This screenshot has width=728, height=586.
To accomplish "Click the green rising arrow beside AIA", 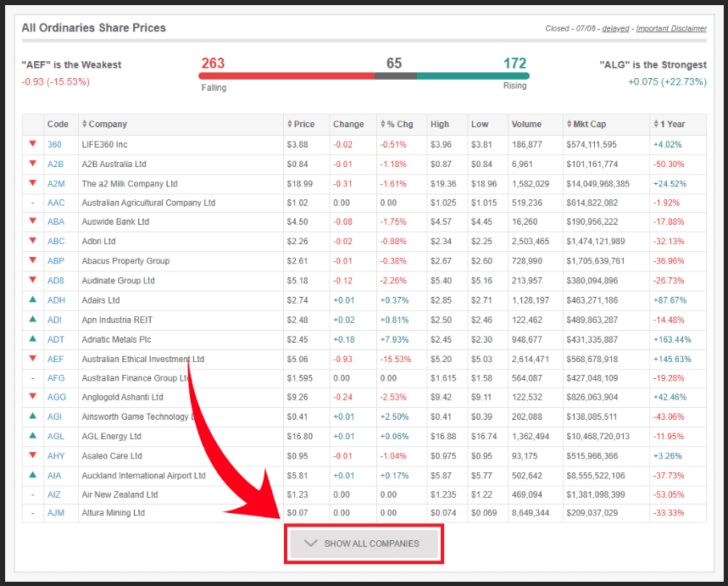I will tap(32, 474).
